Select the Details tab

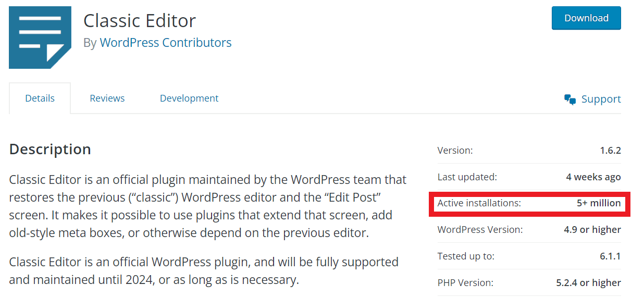click(40, 98)
